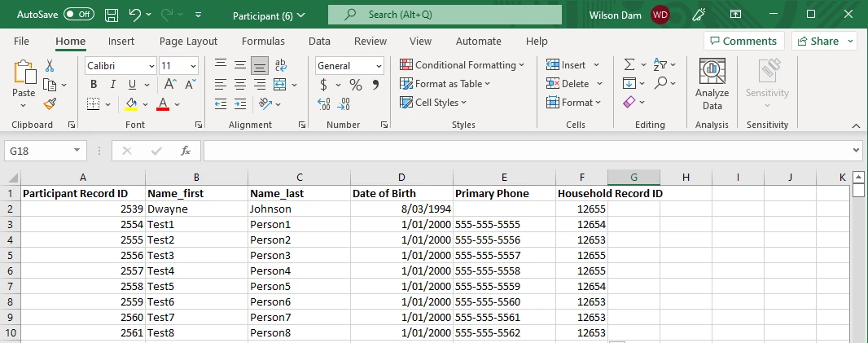
Task: Click the Fill down arrow icon
Action: pos(629,84)
